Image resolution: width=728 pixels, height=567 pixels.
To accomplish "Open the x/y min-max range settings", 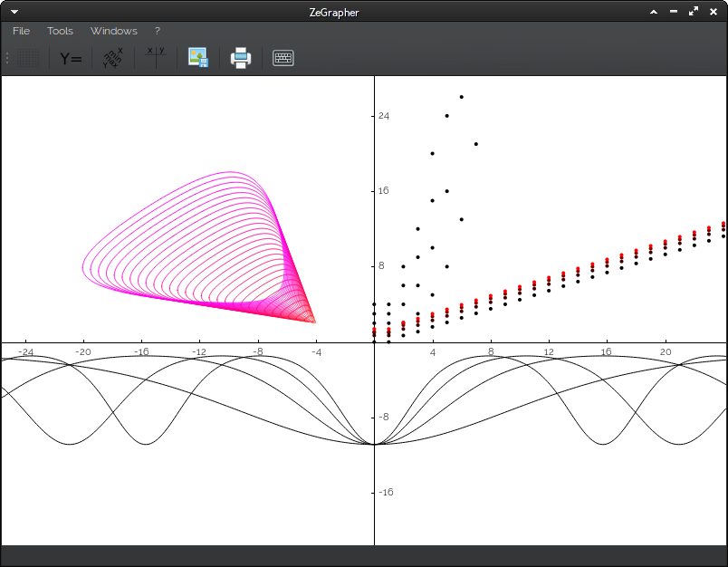I will 113,58.
